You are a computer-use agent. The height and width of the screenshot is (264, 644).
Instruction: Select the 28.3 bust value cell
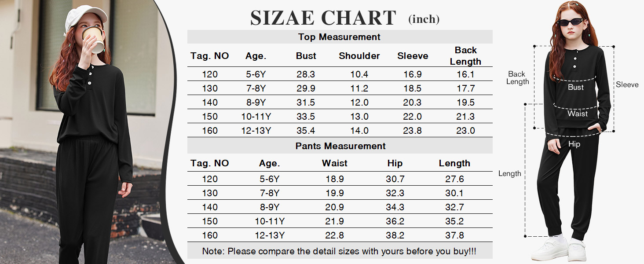[x=306, y=74]
